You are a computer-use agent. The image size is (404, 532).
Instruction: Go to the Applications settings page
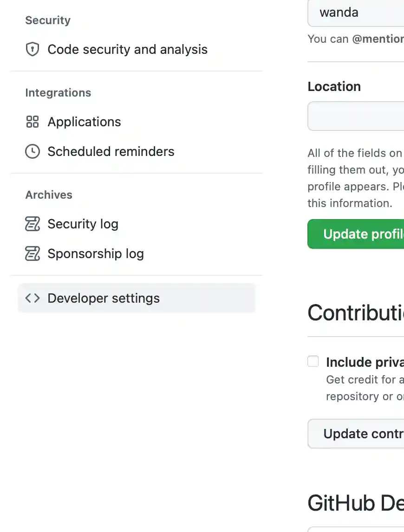click(x=84, y=122)
